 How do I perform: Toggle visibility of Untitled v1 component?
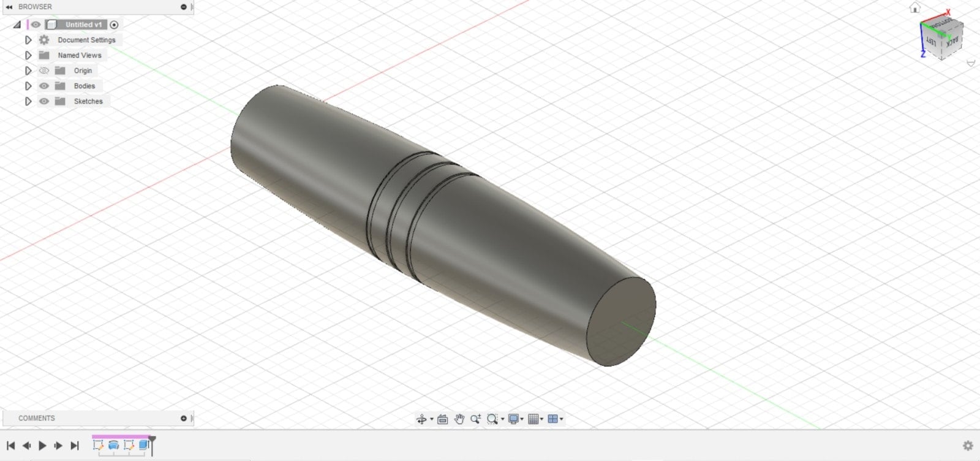click(36, 25)
